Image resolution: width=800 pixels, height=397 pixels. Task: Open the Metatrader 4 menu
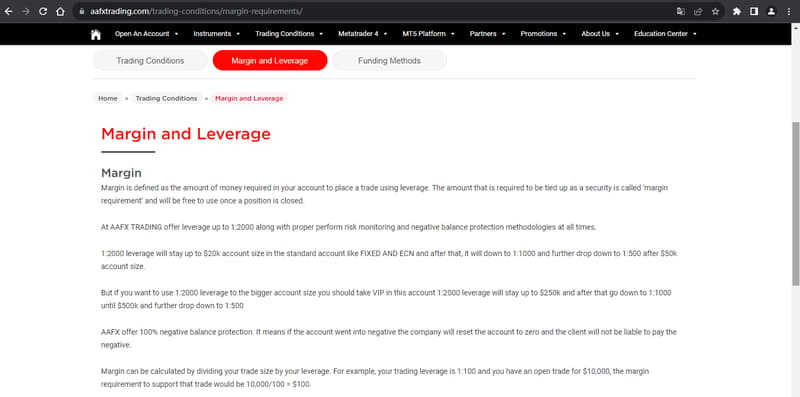(x=363, y=34)
